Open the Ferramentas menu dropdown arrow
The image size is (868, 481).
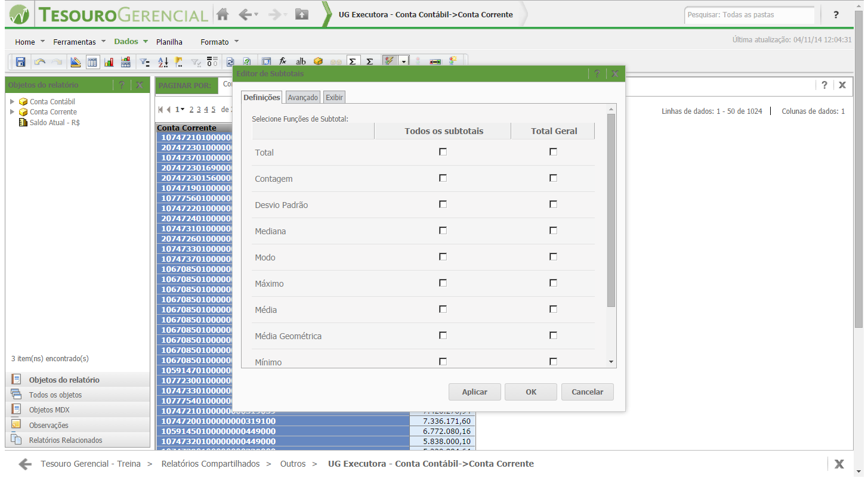click(103, 42)
